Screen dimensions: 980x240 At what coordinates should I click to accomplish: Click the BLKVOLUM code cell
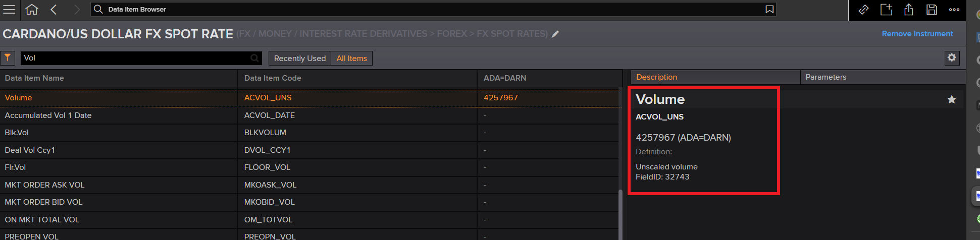click(357, 133)
